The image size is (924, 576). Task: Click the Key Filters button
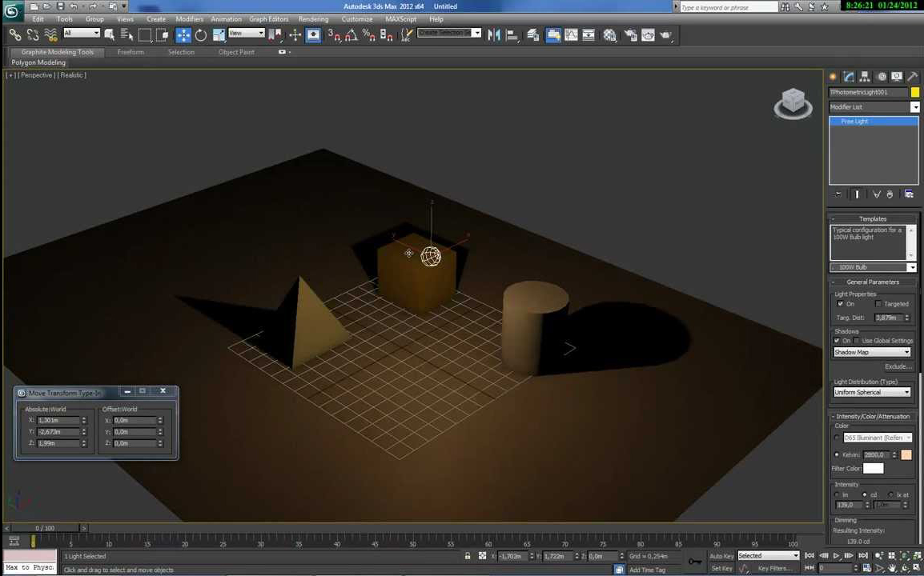coord(773,569)
